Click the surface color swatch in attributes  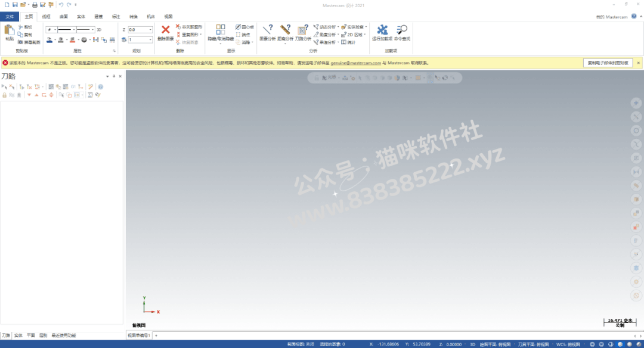click(x=72, y=40)
